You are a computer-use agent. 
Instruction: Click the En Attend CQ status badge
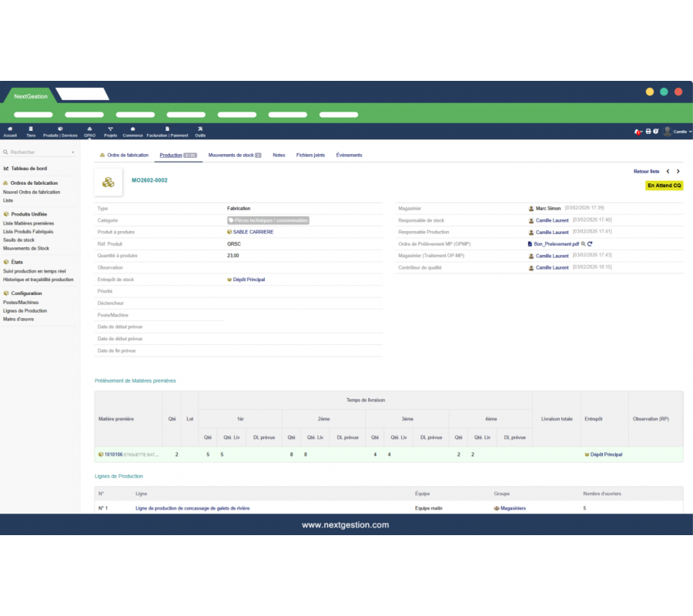664,186
